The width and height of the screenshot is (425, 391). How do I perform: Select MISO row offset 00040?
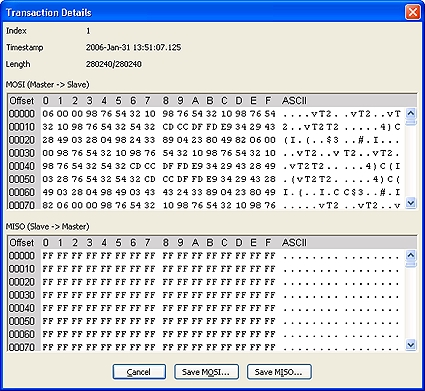(x=22, y=308)
